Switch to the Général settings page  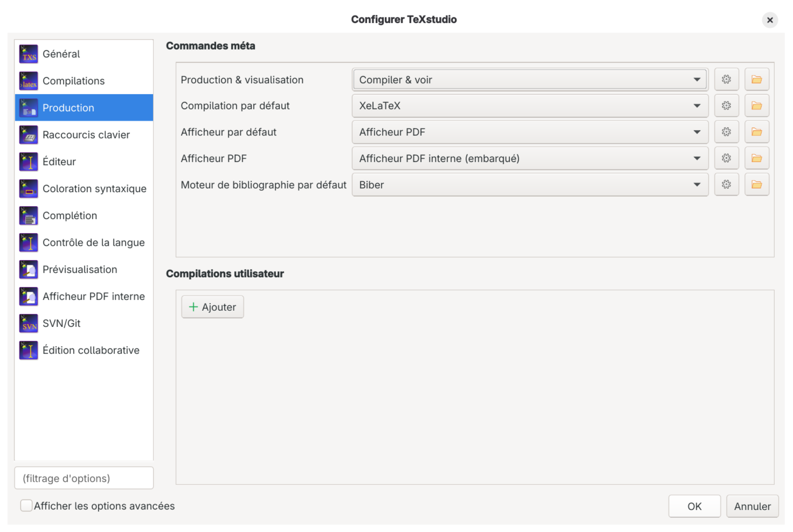click(84, 54)
